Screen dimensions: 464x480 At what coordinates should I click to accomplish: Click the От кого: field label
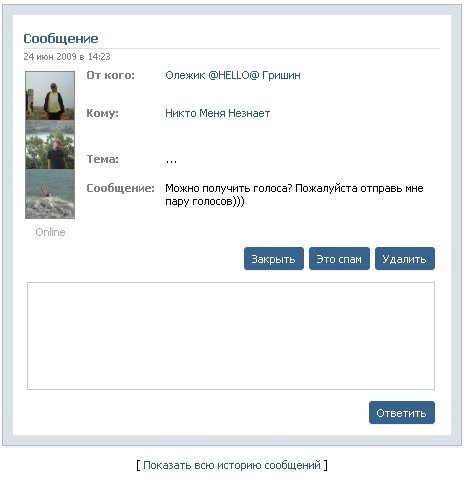pyautogui.click(x=110, y=75)
